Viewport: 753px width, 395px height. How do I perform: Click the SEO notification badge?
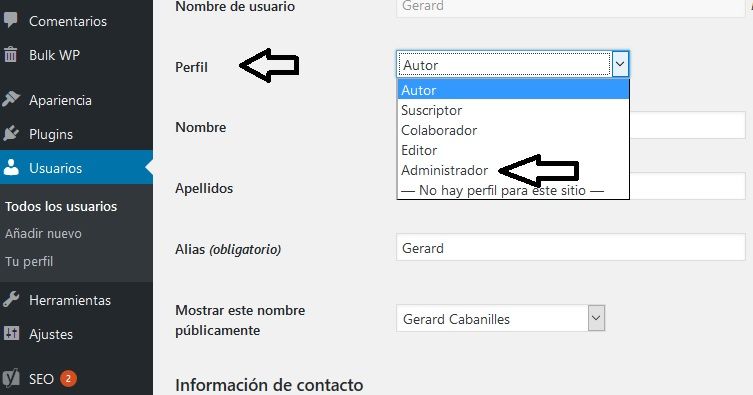68,379
